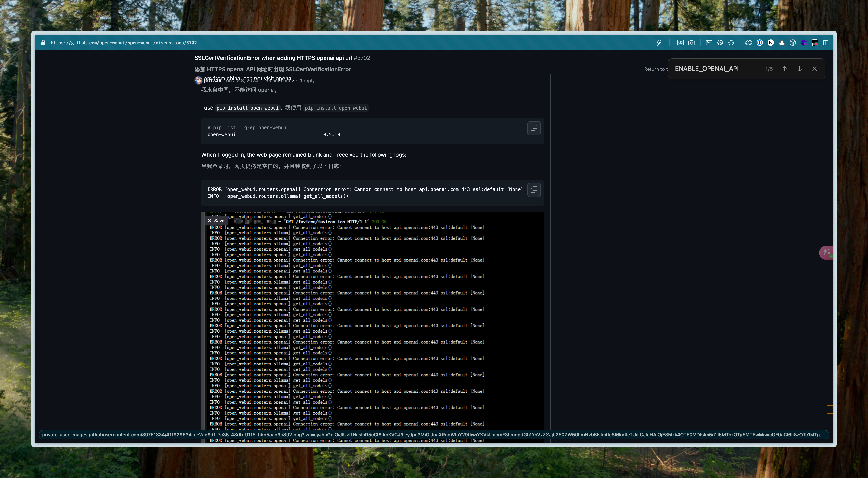Click the padlock site security icon
The height and width of the screenshot is (478, 868).
43,43
